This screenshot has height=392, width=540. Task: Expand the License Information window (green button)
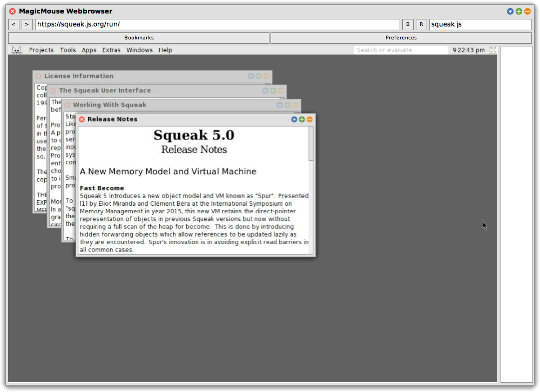pyautogui.click(x=258, y=76)
